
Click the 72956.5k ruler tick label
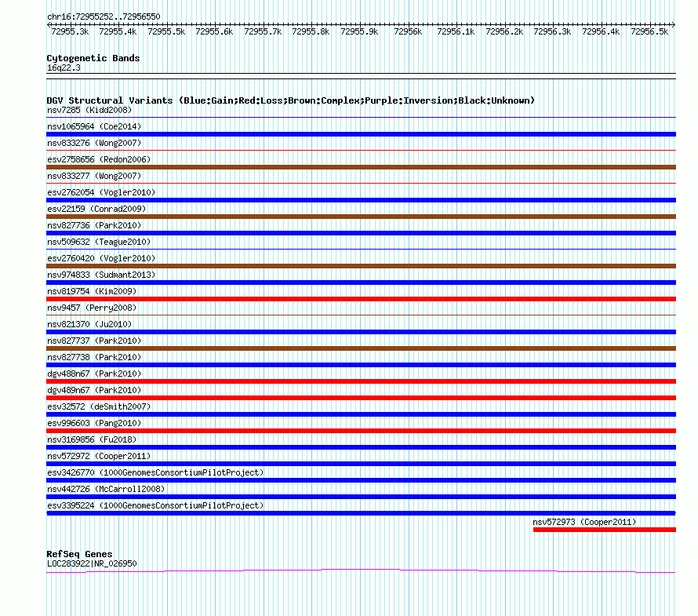(649, 31)
